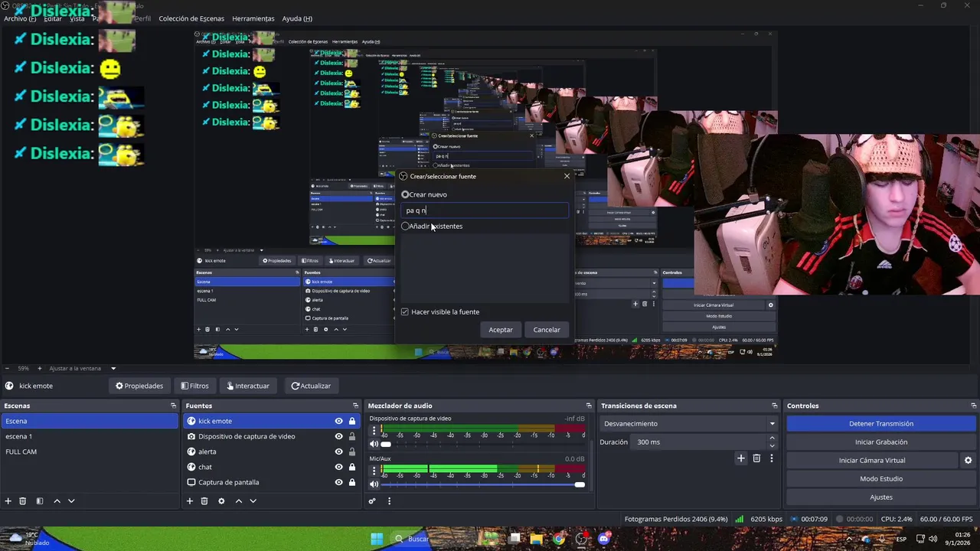Move source down with Fuentes down arrow

coord(253,500)
